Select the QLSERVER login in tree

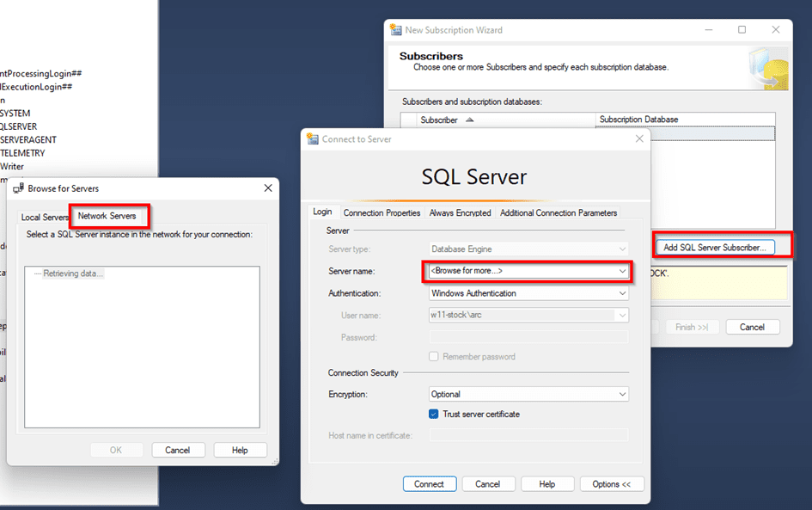tap(18, 126)
